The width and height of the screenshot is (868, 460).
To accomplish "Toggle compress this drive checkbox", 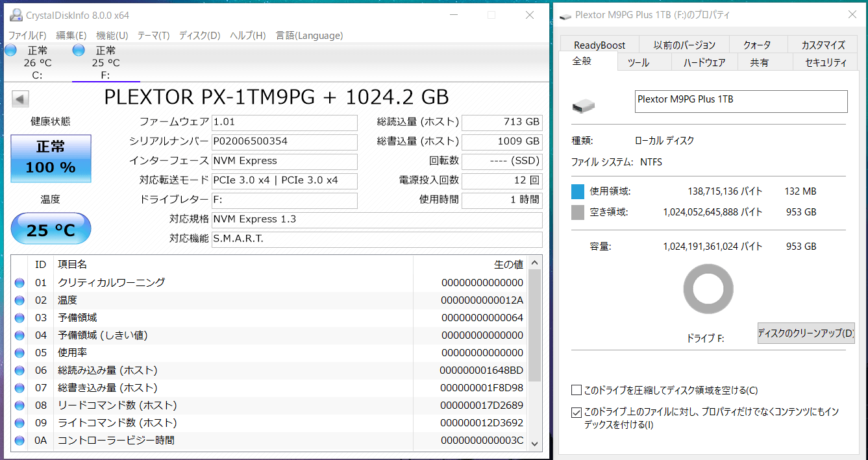I will coord(577,390).
